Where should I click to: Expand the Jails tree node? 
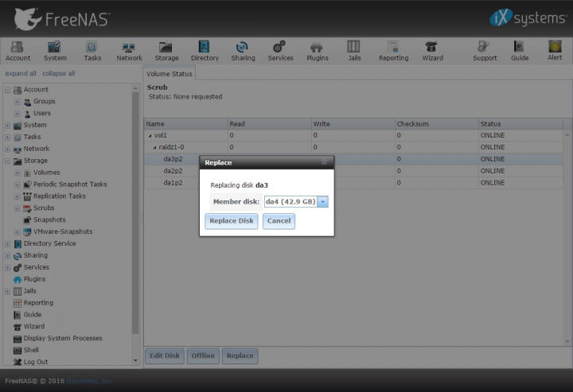[x=7, y=291]
